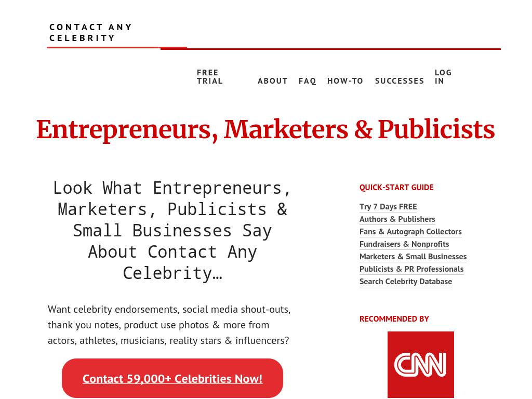Open Try 7 Days FREE link
The height and width of the screenshot is (399, 532).
point(388,207)
